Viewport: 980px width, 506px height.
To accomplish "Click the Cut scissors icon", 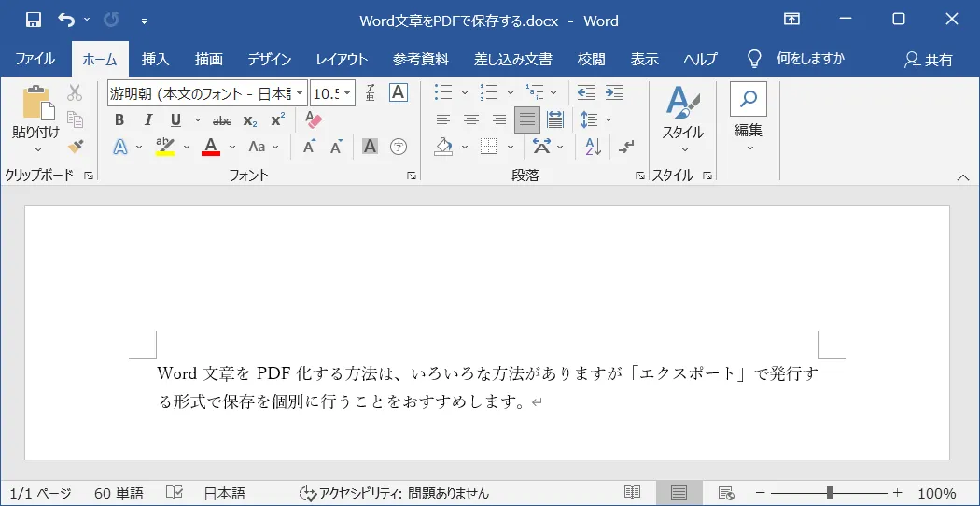I will point(75,93).
